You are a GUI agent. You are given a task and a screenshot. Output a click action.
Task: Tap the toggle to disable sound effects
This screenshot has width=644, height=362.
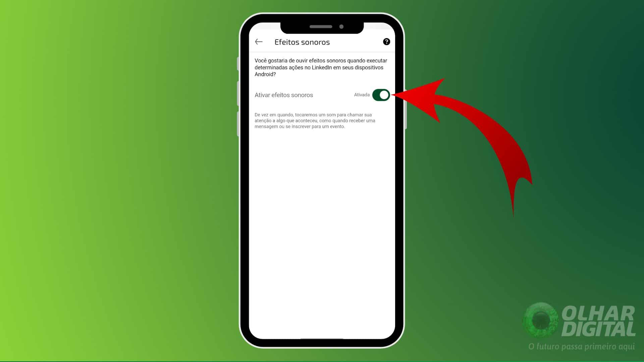point(381,95)
